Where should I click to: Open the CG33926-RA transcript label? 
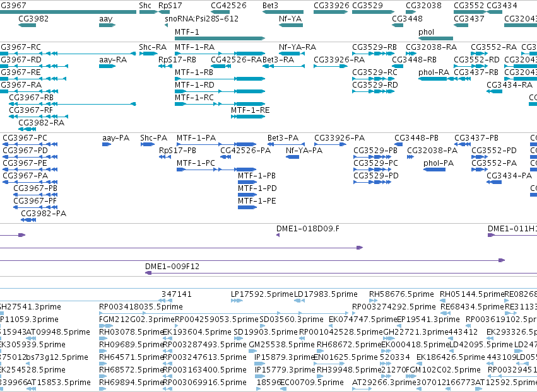(339, 60)
